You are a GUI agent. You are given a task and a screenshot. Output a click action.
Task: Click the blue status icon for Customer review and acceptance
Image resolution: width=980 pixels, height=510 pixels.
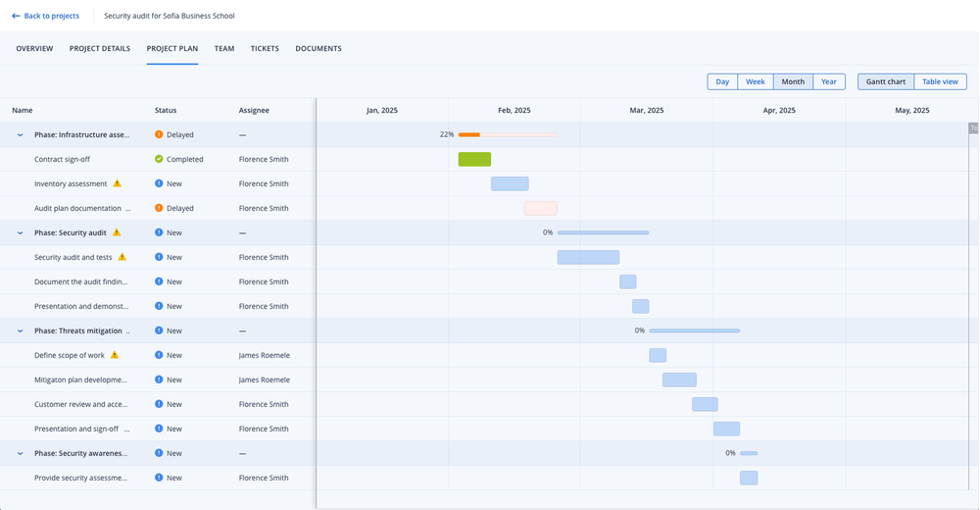click(159, 404)
